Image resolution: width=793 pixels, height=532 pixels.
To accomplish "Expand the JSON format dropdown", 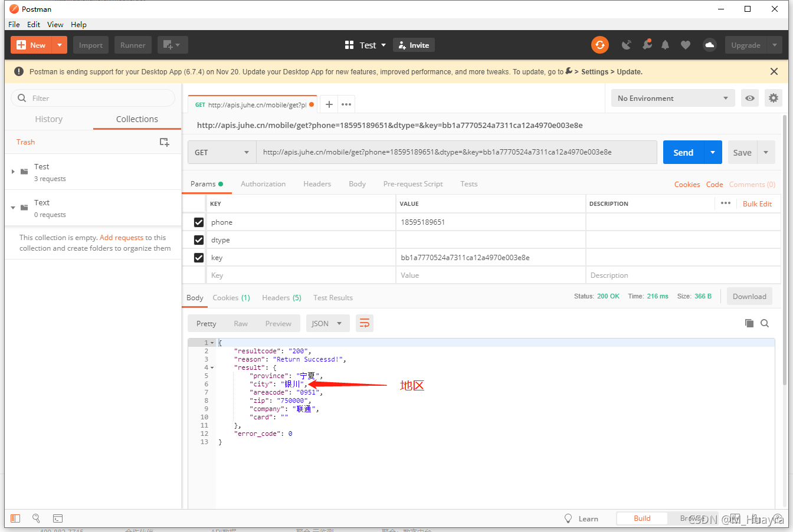I will pos(327,323).
